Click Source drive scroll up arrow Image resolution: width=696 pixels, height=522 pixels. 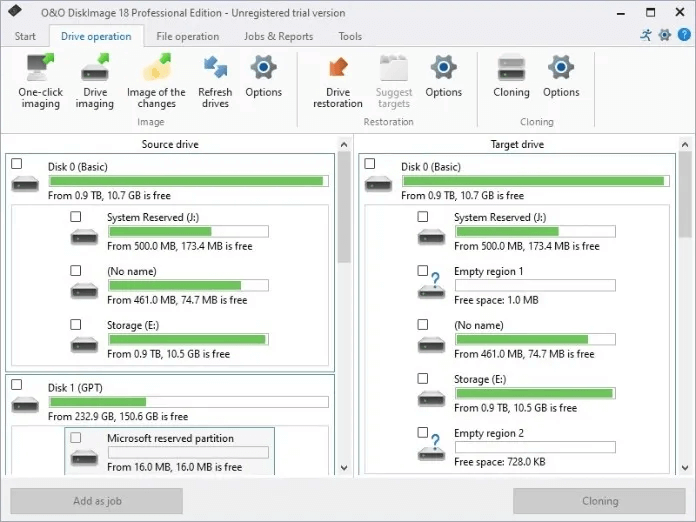tap(344, 145)
